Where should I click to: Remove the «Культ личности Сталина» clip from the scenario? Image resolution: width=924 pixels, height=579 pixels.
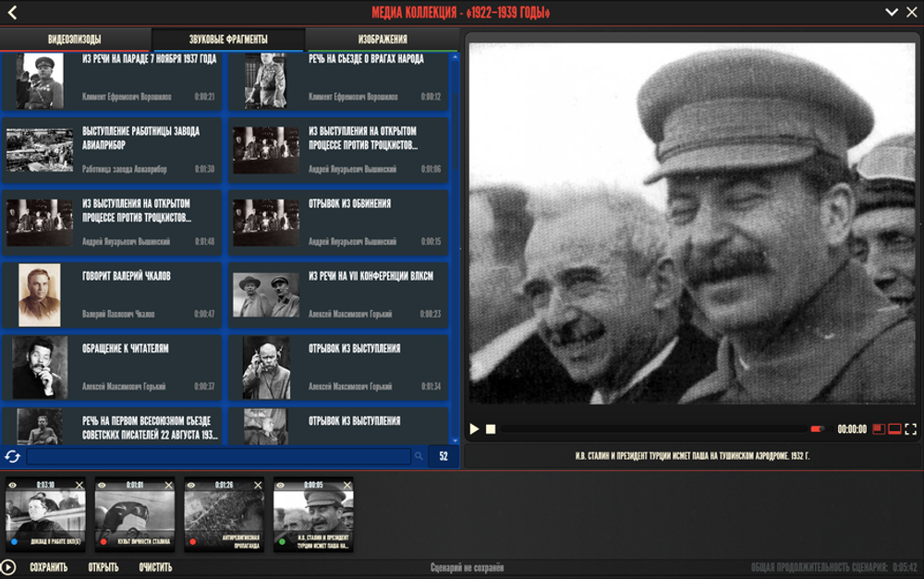point(168,485)
